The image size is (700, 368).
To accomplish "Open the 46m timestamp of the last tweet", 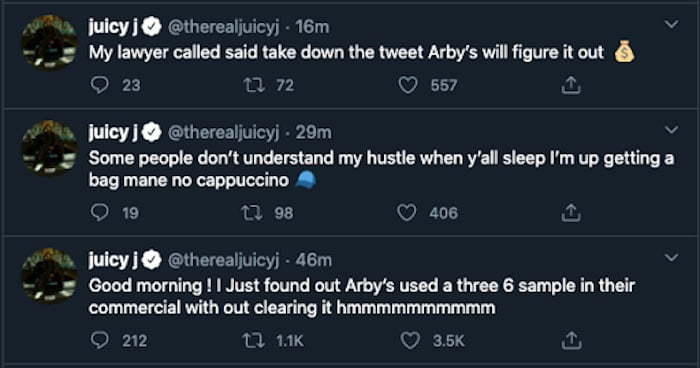I will pyautogui.click(x=313, y=260).
